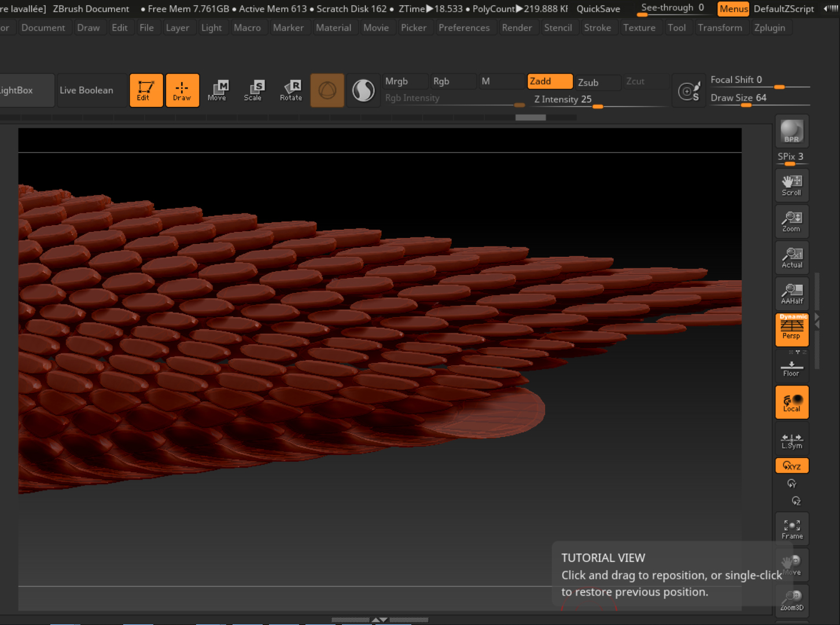Toggle Edit mode button
This screenshot has width=840, height=625.
tap(146, 90)
